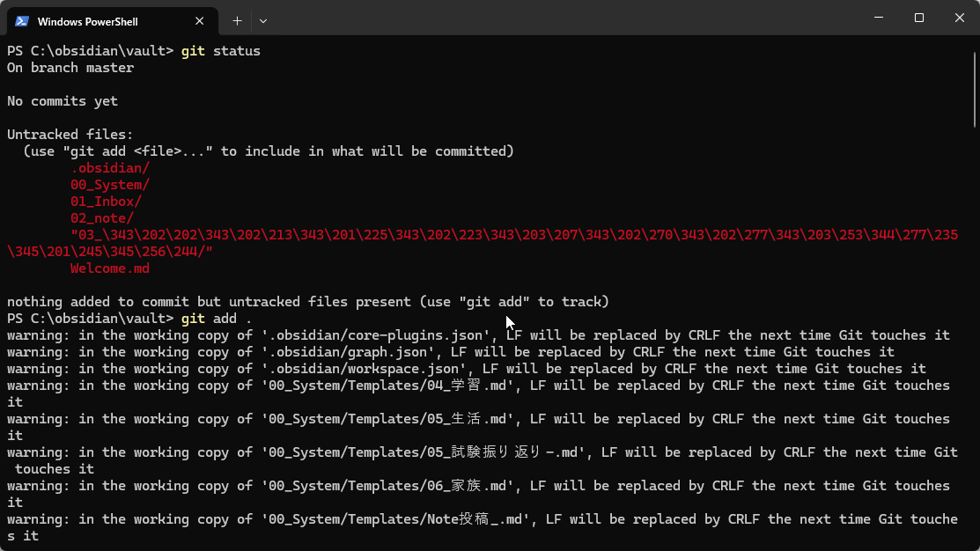980x551 pixels.
Task: Close the terminal window
Action: (960, 18)
